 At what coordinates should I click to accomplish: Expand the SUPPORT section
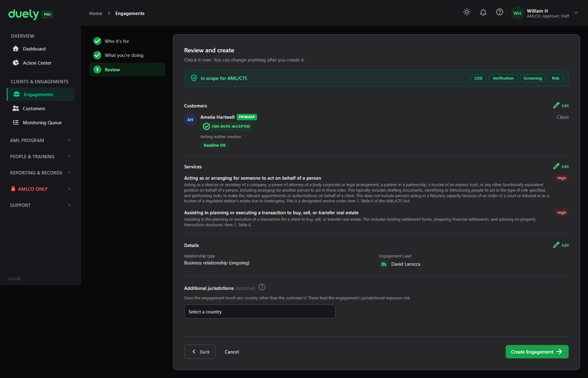click(40, 205)
